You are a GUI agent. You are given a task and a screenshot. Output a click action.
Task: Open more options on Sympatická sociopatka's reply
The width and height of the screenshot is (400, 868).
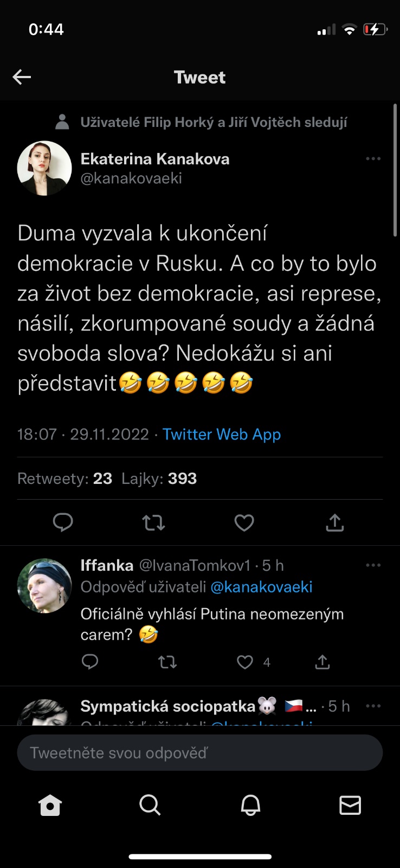pyautogui.click(x=373, y=706)
